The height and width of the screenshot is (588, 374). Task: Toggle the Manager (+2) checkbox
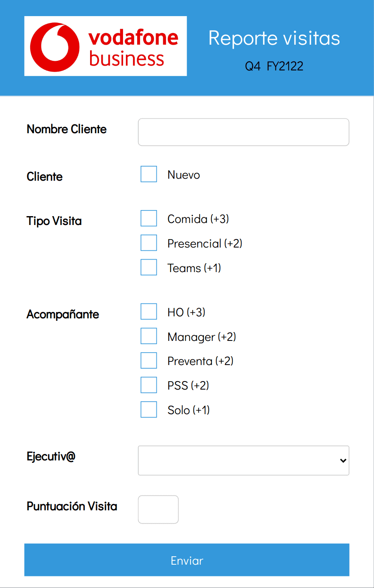tap(149, 336)
